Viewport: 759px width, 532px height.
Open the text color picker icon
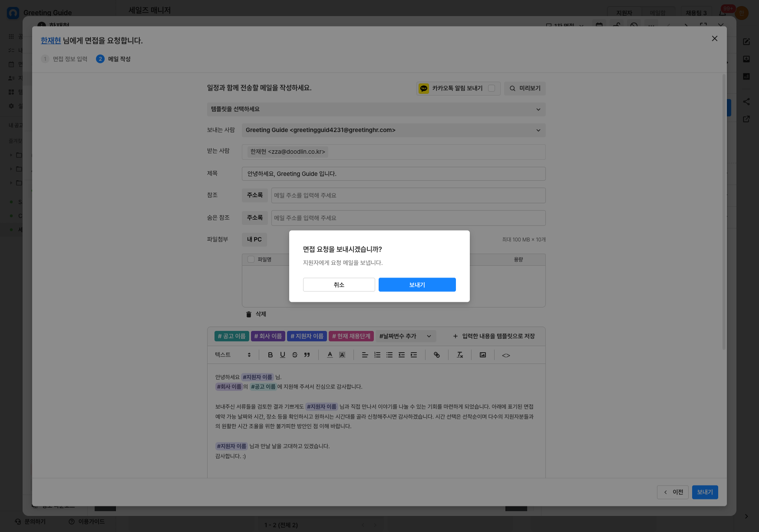tap(330, 355)
